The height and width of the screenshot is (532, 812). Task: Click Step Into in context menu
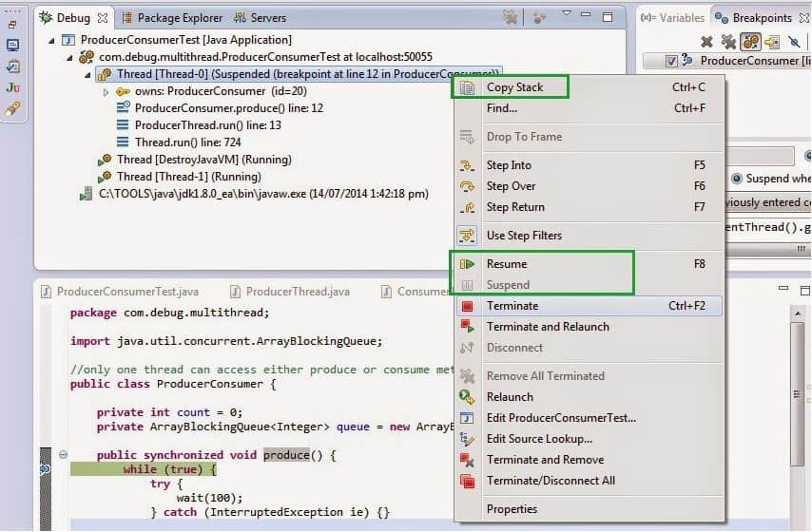(589, 165)
